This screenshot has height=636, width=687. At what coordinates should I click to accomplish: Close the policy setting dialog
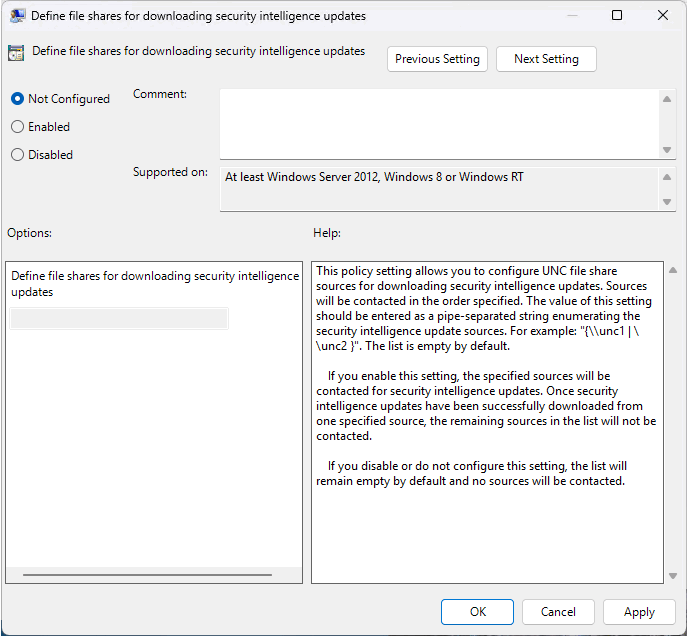click(x=663, y=16)
